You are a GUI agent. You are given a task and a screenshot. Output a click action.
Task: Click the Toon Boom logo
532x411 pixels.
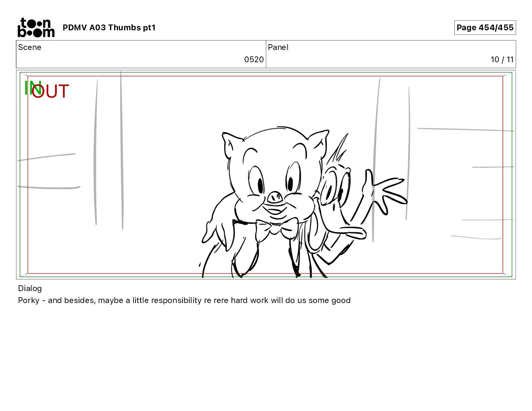coord(36,27)
